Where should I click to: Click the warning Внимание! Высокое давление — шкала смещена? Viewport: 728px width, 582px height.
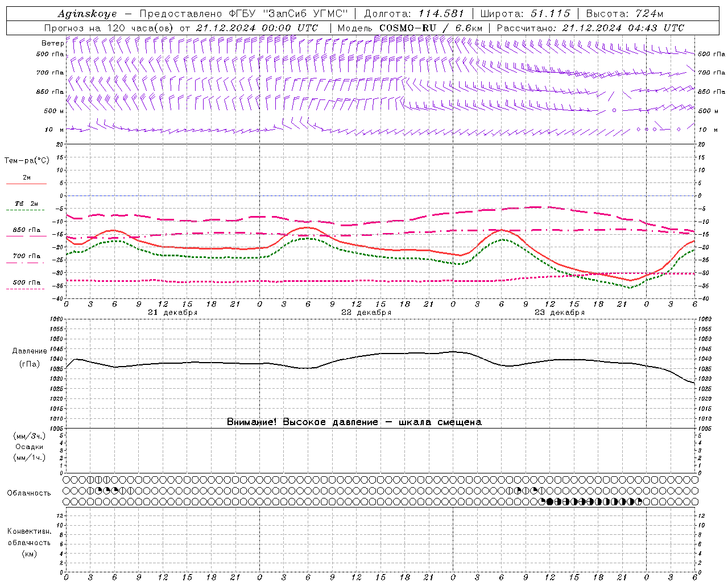tap(354, 422)
